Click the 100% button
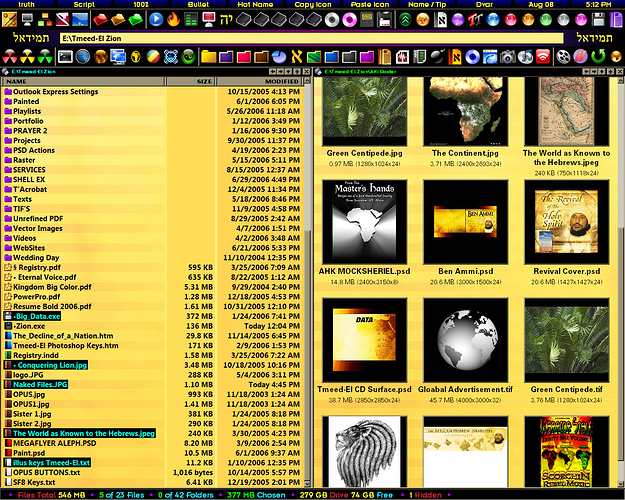Image resolution: width=625 pixels, height=500 pixels. pyautogui.click(x=141, y=4)
